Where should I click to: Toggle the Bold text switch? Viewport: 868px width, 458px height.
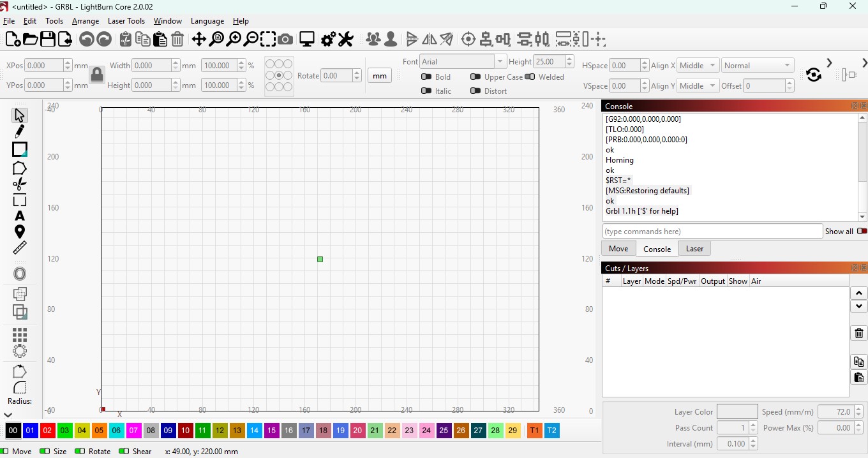(x=426, y=77)
